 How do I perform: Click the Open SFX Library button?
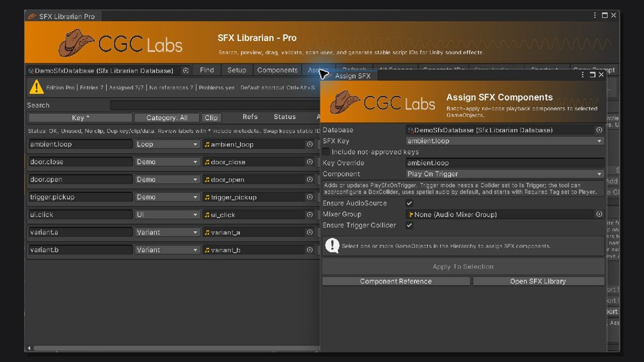click(x=538, y=281)
